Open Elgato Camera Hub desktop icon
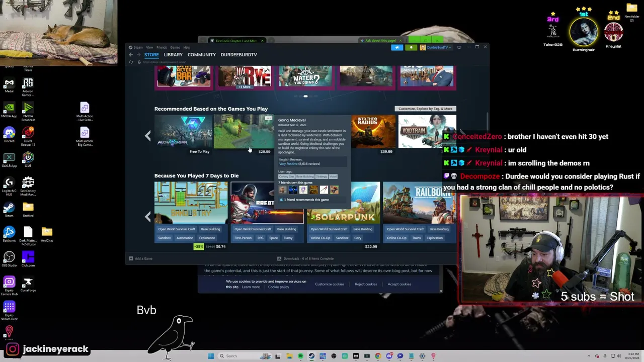This screenshot has width=644, height=362. [x=9, y=286]
